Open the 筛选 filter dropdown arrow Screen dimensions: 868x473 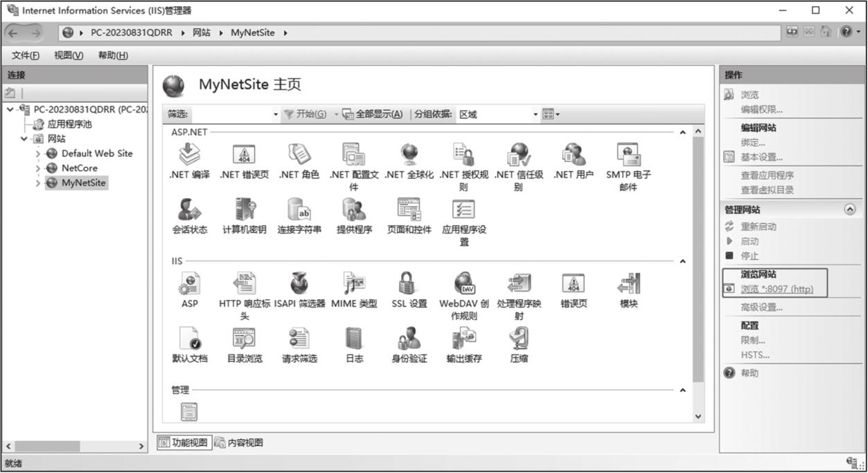[x=275, y=114]
